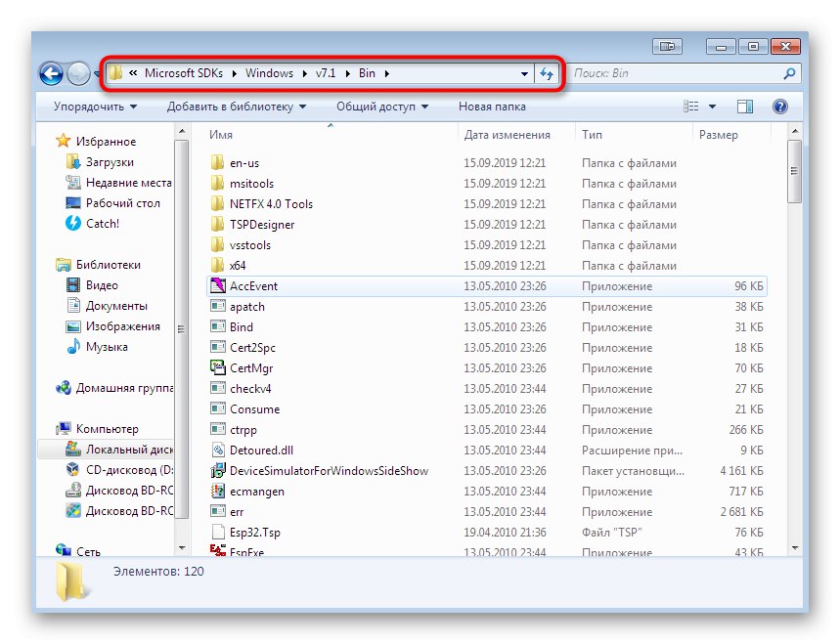Select the ctrpp file name
The height and width of the screenshot is (644, 840).
(x=243, y=430)
